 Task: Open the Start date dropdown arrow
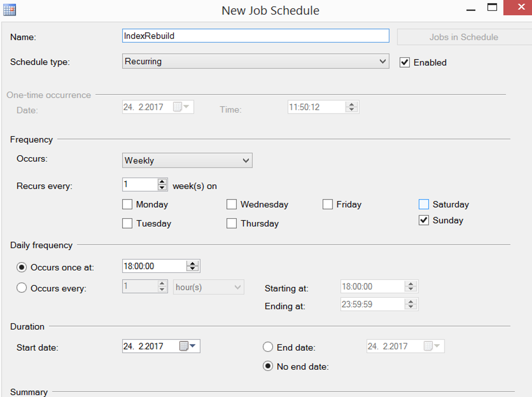[x=193, y=346]
